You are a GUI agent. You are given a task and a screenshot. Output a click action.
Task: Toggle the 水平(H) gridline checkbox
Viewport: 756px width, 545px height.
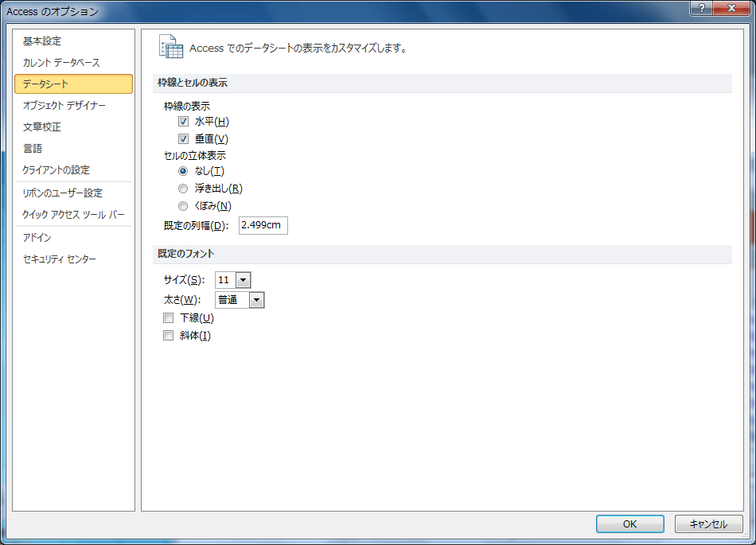click(183, 122)
